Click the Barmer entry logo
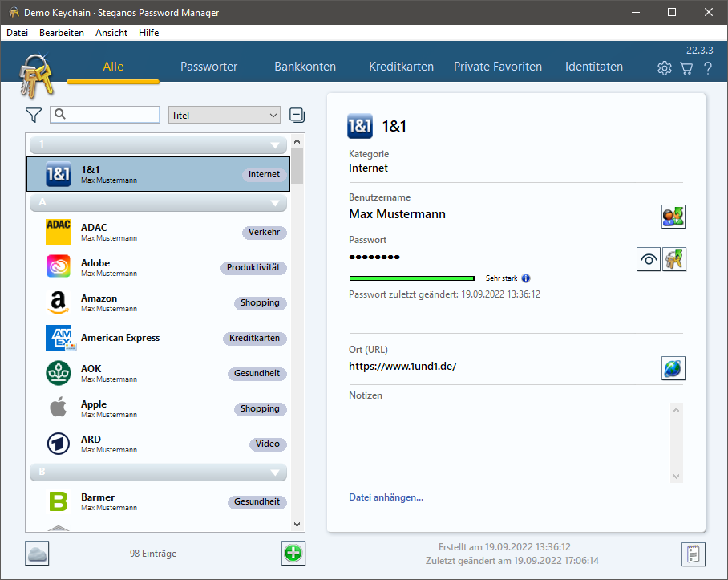This screenshot has width=728, height=580. [59, 501]
